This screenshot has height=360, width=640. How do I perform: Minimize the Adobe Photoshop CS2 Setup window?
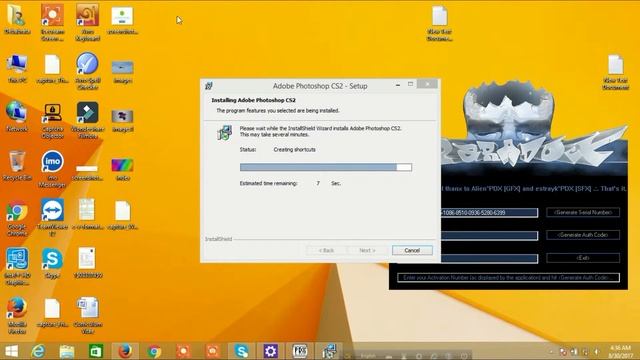[398, 84]
